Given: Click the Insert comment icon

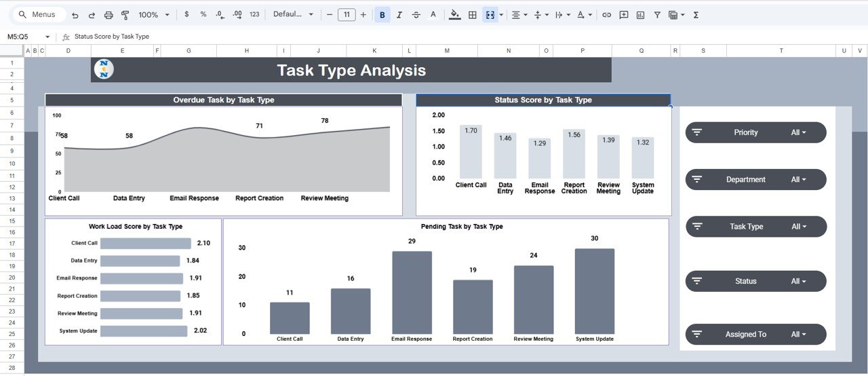Looking at the screenshot, I should pyautogui.click(x=624, y=15).
